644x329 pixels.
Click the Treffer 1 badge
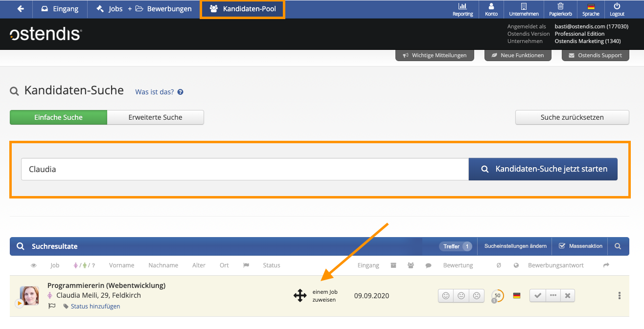[x=455, y=246]
